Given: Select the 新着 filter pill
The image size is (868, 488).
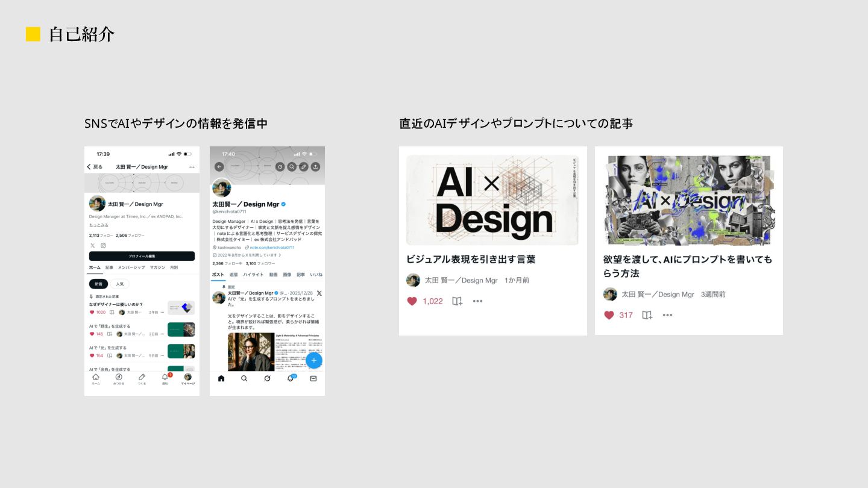Looking at the screenshot, I should (x=98, y=284).
